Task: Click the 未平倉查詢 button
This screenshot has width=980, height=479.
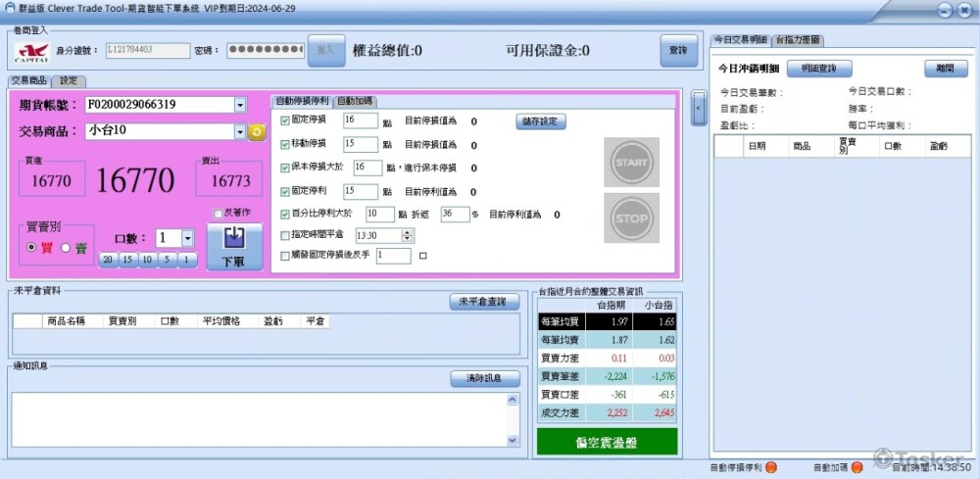Action: point(485,303)
